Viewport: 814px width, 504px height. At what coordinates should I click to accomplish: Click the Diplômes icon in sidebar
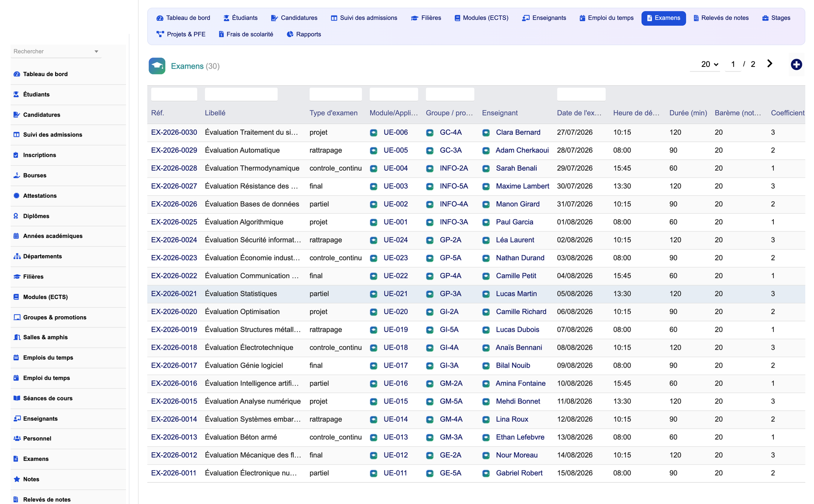coord(16,216)
